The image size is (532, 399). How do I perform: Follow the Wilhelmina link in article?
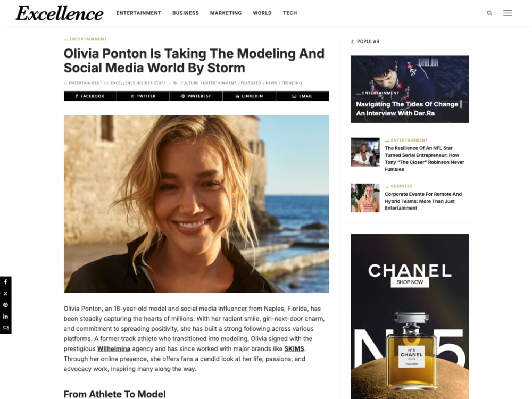(114, 349)
